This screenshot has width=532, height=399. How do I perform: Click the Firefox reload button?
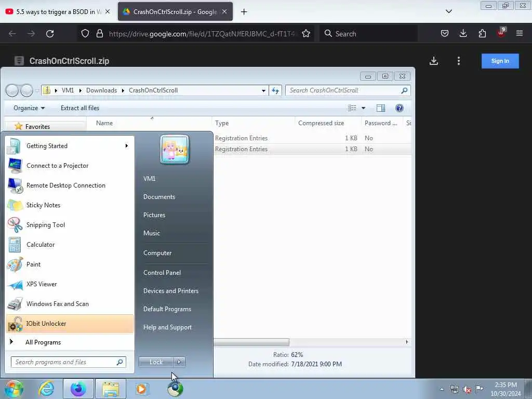[x=50, y=34]
